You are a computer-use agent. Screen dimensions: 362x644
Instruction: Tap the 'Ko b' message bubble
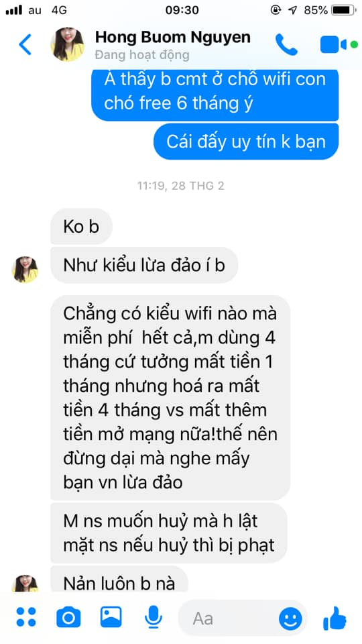[x=81, y=227]
